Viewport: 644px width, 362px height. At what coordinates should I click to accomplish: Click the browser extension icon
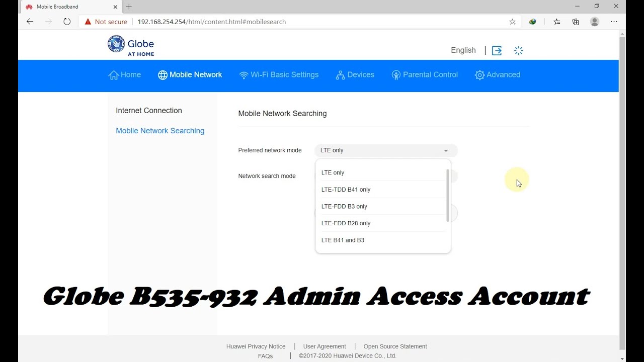(532, 22)
